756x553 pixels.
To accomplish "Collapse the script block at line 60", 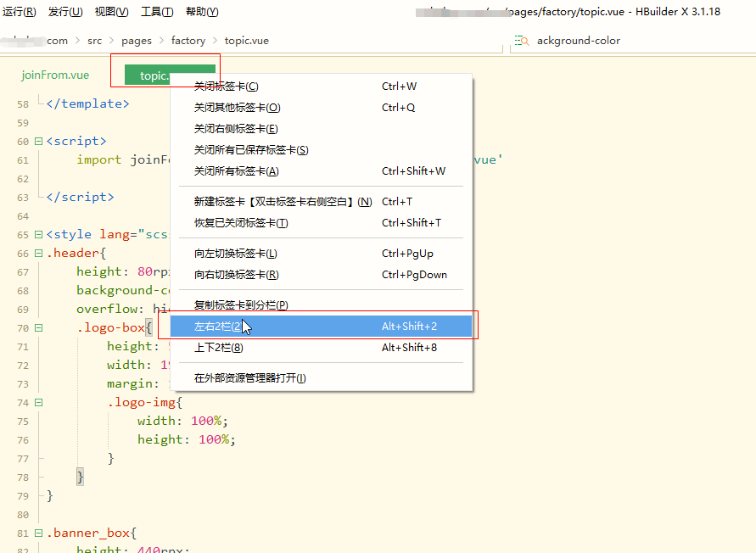I will point(38,142).
